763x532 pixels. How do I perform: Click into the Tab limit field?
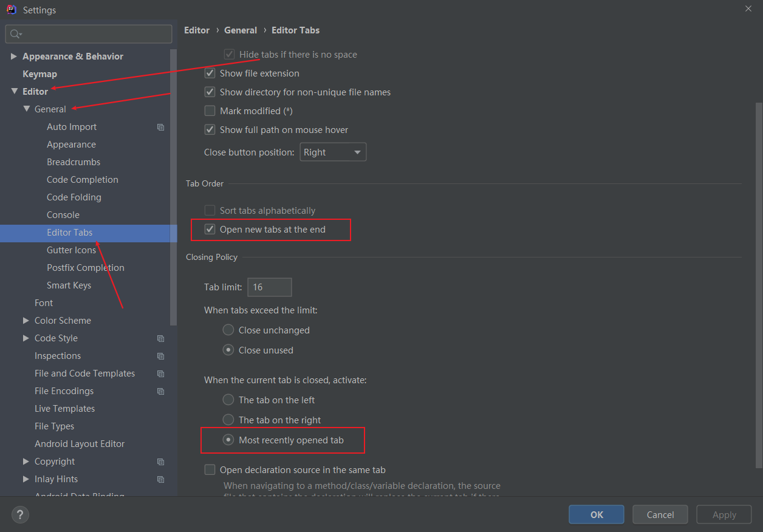coord(270,287)
